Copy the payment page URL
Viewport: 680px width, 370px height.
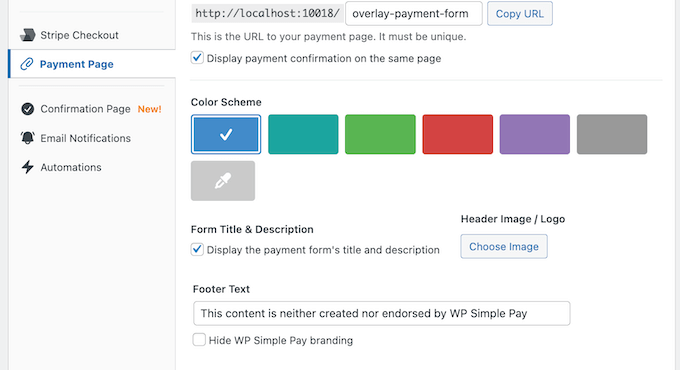pyautogui.click(x=520, y=14)
